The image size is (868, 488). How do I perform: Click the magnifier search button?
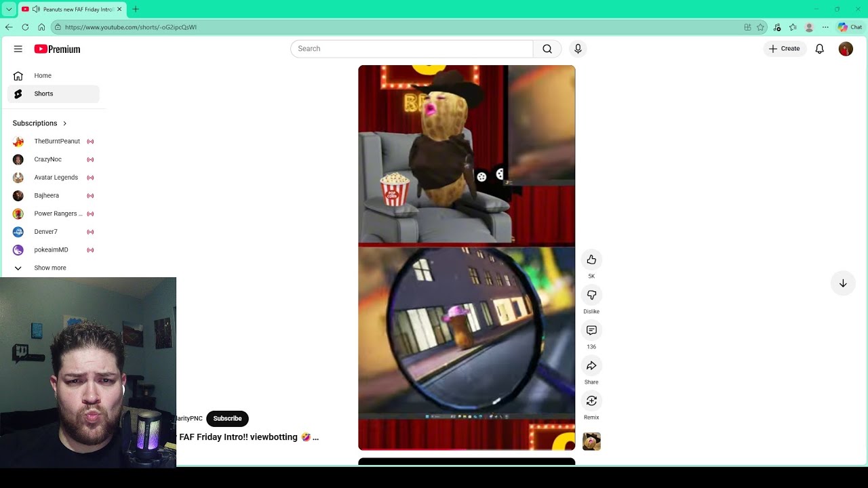[547, 49]
